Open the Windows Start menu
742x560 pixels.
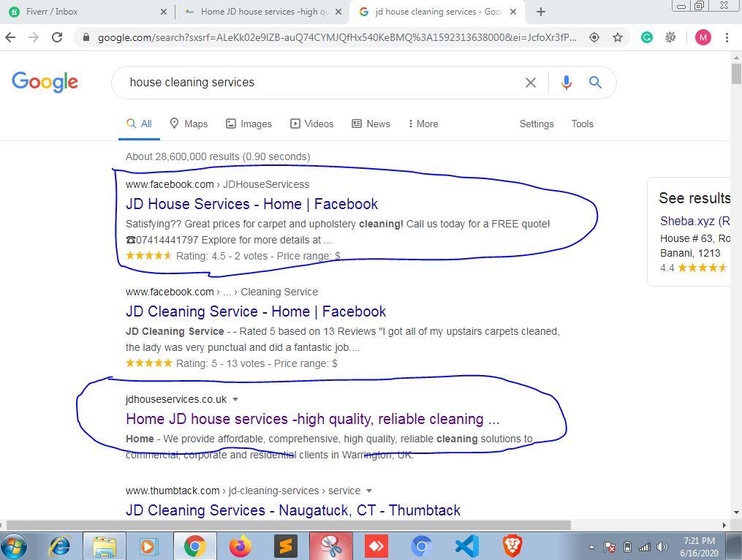(15, 545)
